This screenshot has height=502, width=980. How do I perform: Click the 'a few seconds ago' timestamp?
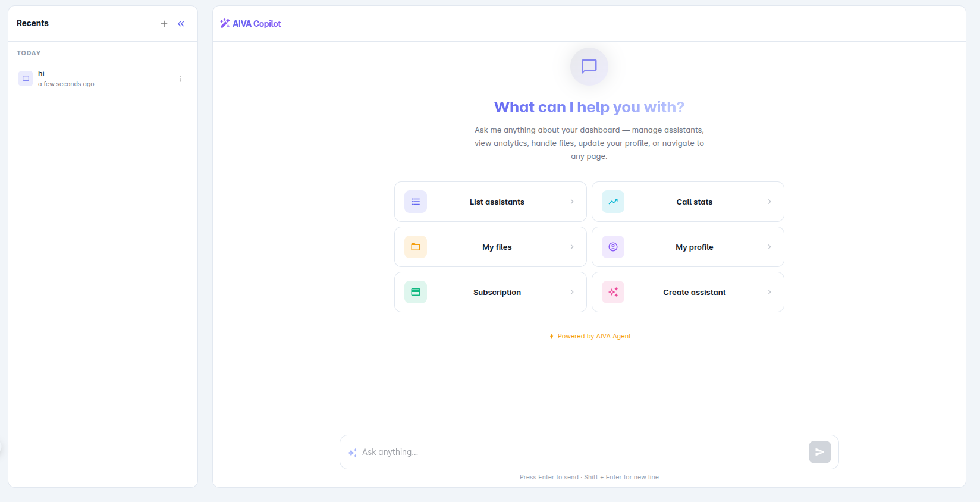pos(66,84)
